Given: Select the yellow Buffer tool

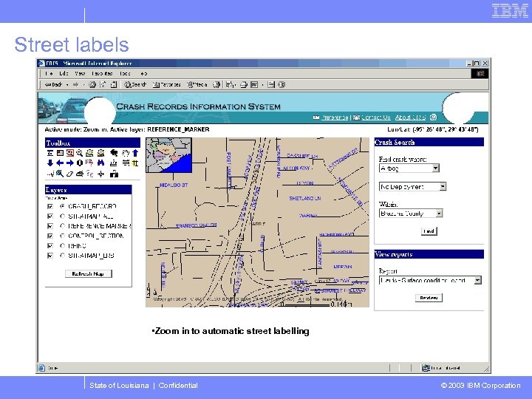Looking at the screenshot, I should coord(135,163).
